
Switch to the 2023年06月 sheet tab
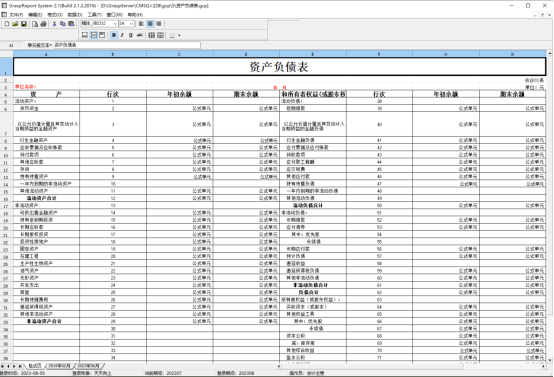pyautogui.click(x=89, y=366)
